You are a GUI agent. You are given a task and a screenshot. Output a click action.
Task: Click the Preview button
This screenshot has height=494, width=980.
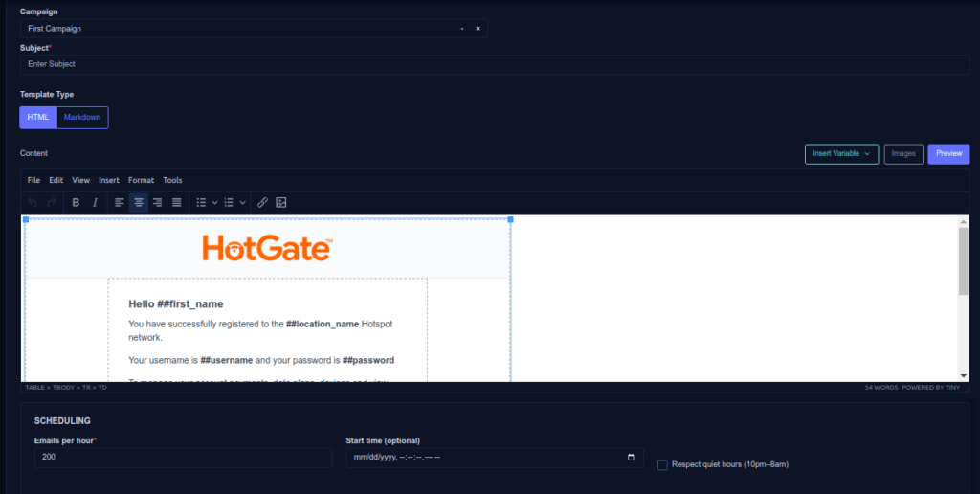coord(948,154)
